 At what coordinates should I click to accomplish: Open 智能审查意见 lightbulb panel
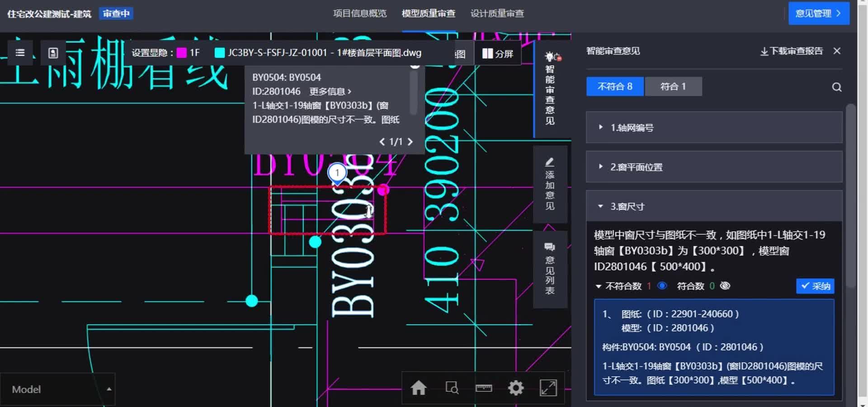550,89
